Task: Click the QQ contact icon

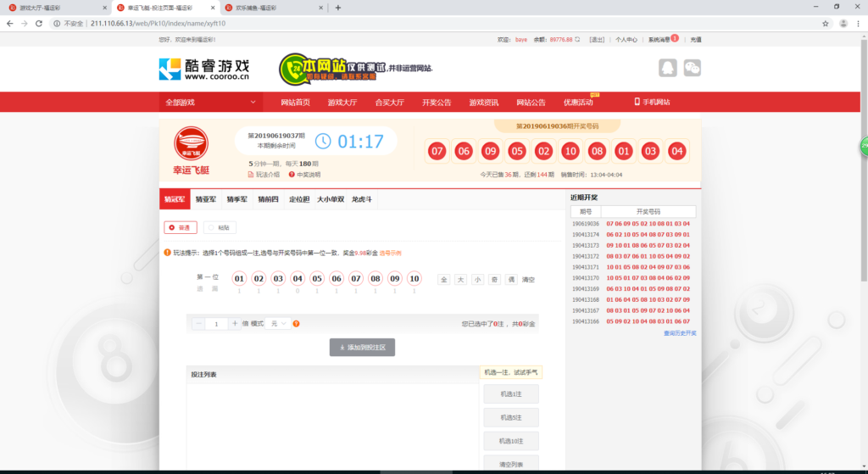Action: [x=668, y=68]
